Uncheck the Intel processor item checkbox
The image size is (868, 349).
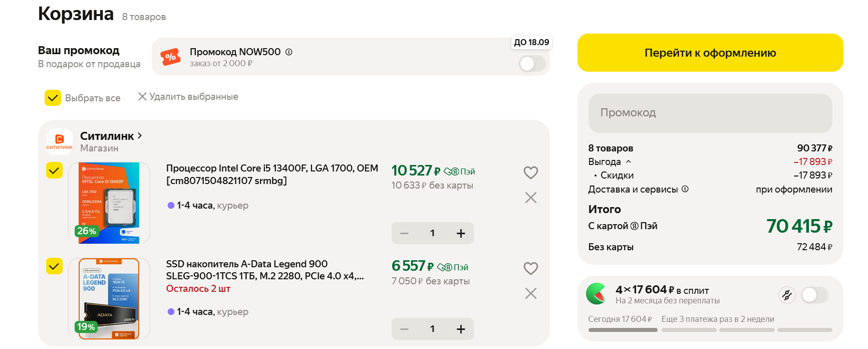click(54, 170)
